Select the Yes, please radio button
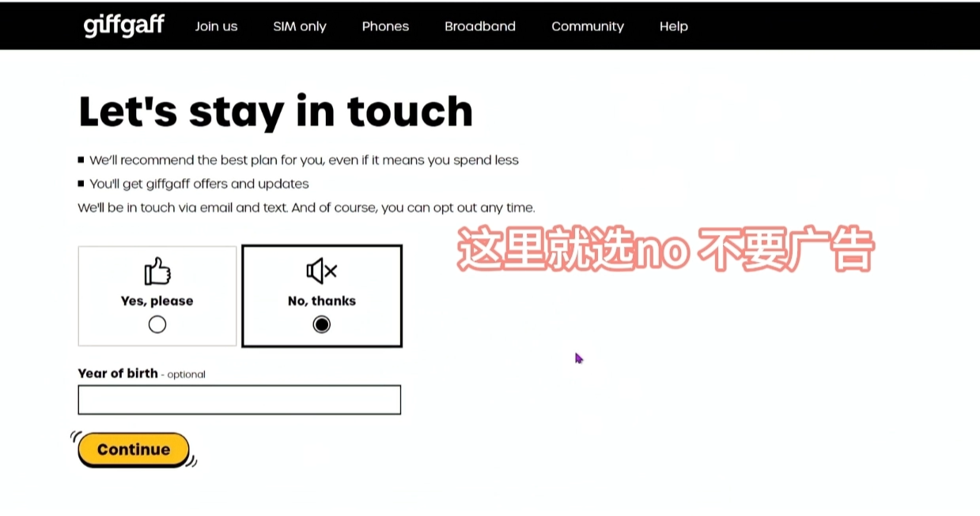The height and width of the screenshot is (516, 980). (x=157, y=324)
